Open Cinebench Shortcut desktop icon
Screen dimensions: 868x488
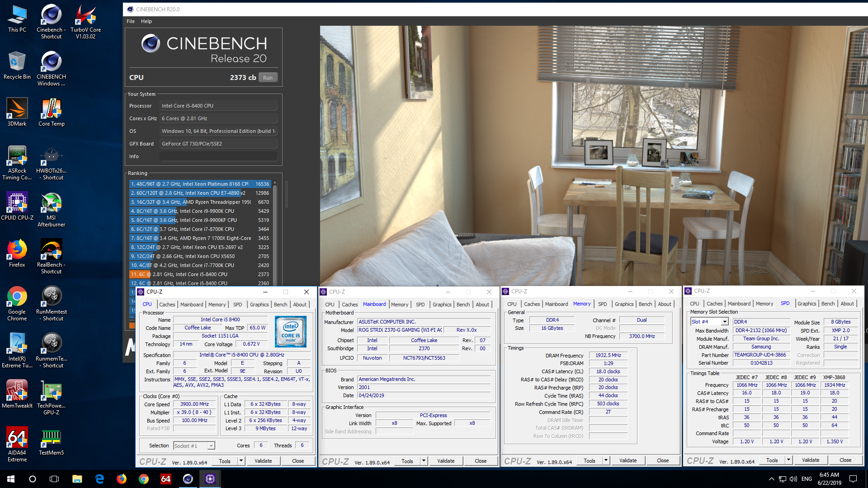[51, 21]
